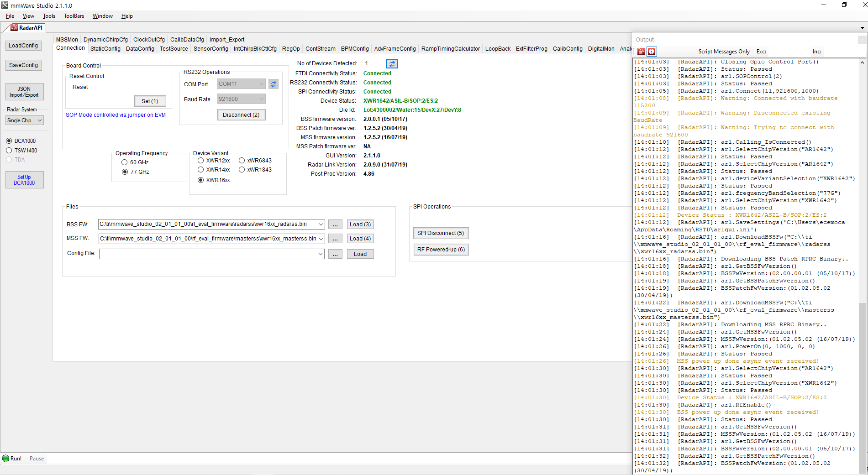Select TSW1400 radio option
Viewport: 868px width, 475px height.
point(9,151)
